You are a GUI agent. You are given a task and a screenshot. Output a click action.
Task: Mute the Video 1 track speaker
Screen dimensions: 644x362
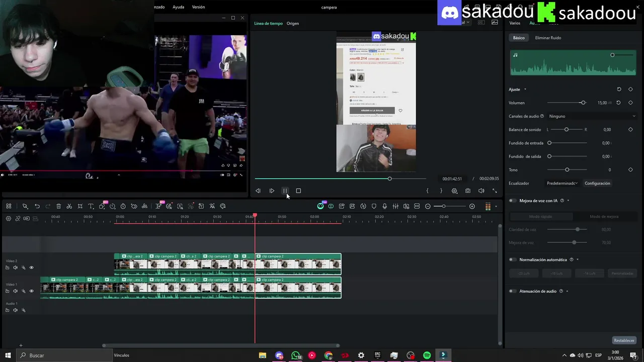(15, 291)
